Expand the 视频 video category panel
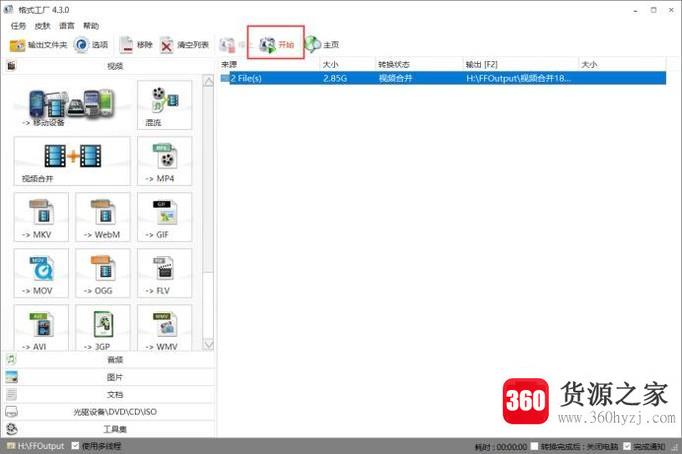This screenshot has width=682, height=454. click(109, 66)
